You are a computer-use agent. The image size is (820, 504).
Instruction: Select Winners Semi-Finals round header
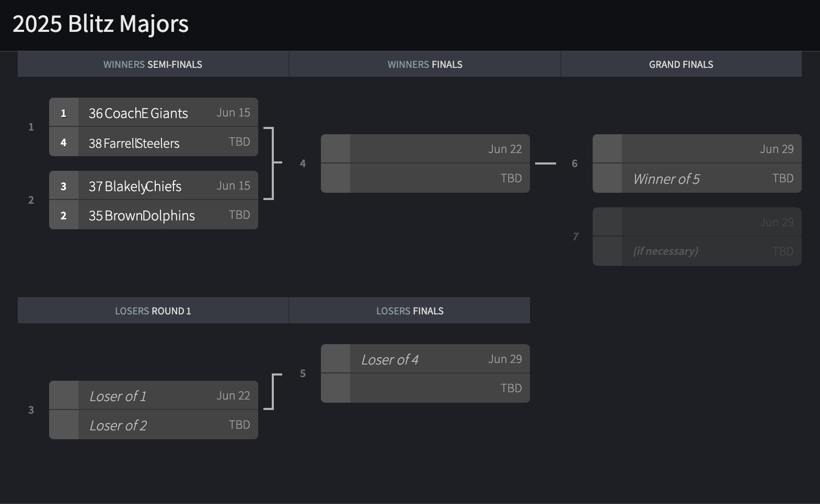[153, 64]
